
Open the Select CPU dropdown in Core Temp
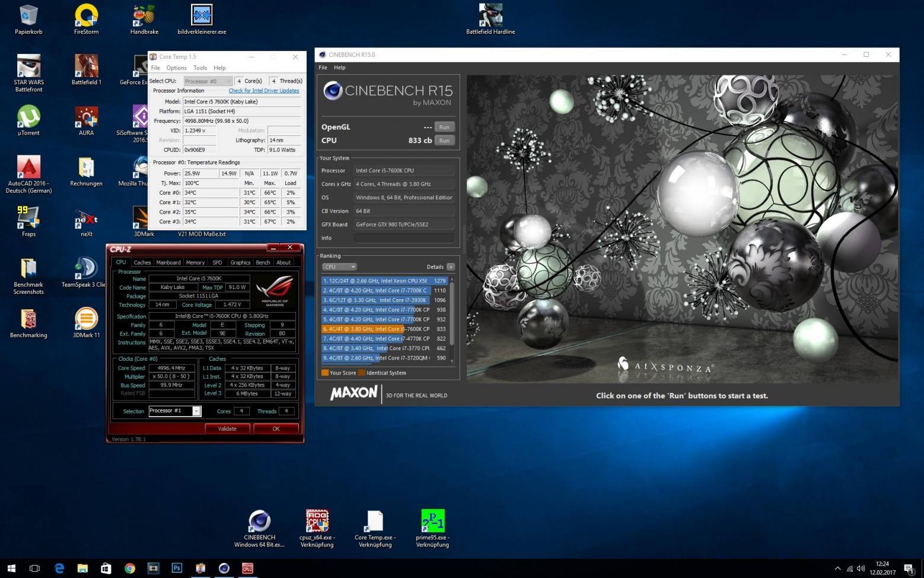tap(208, 81)
